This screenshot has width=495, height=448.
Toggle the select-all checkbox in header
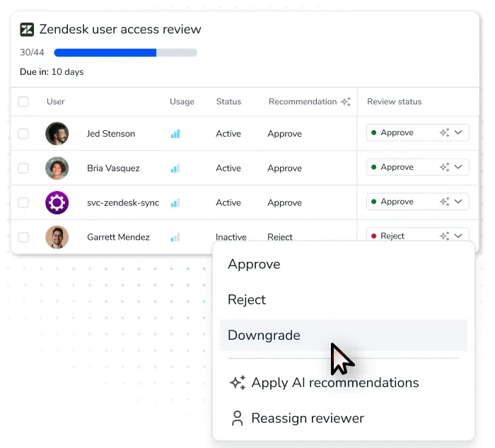pos(23,101)
